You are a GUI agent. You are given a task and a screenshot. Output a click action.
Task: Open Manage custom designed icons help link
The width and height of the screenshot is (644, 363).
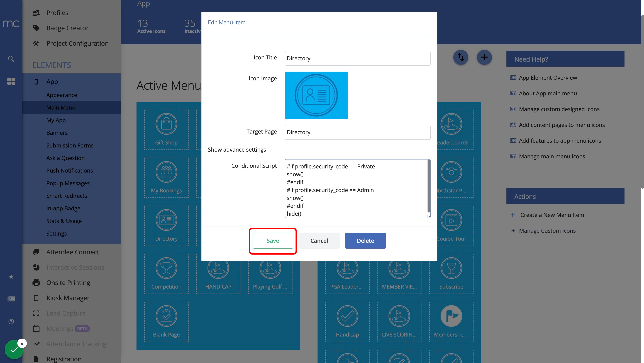coord(559,109)
